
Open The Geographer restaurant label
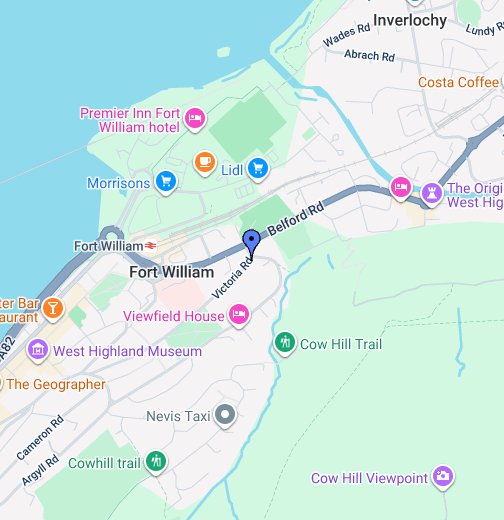click(56, 384)
